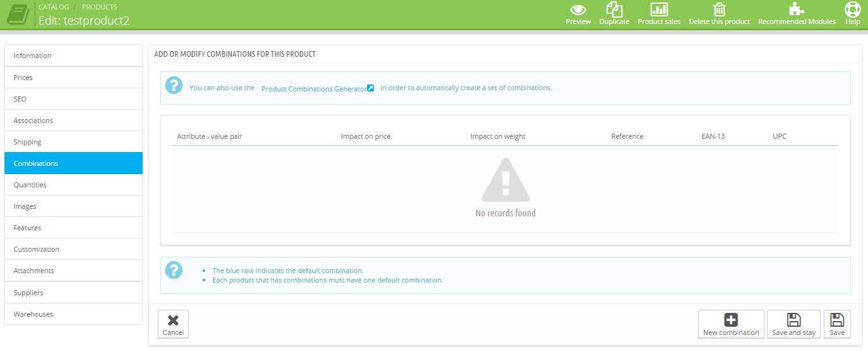Click the Duplicate product icon

point(614,9)
